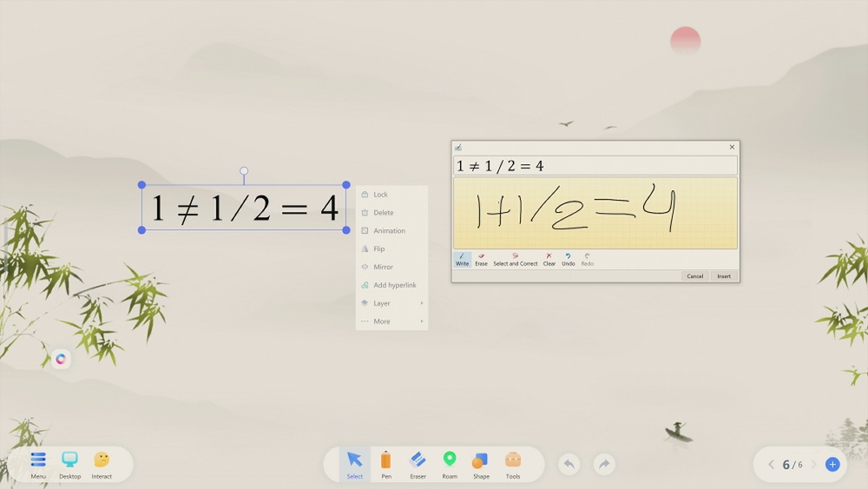Redo the whiteboard action
This screenshot has width=868, height=489.
coord(604,464)
